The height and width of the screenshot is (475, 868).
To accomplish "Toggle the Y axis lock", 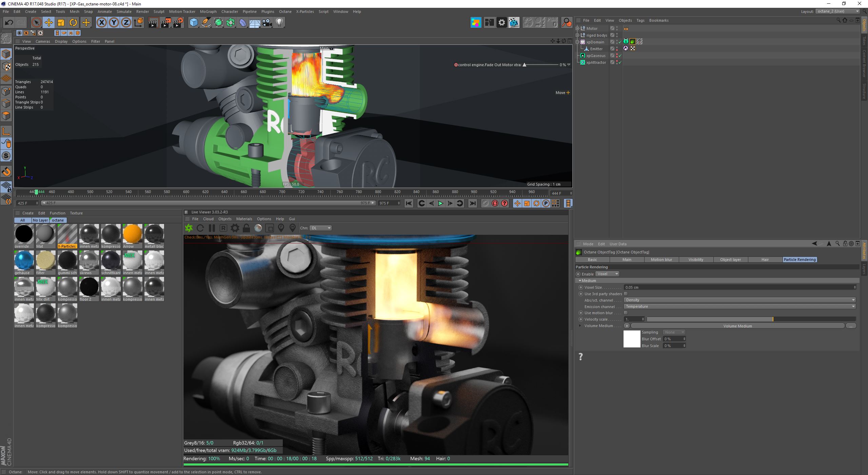I will pyautogui.click(x=114, y=23).
